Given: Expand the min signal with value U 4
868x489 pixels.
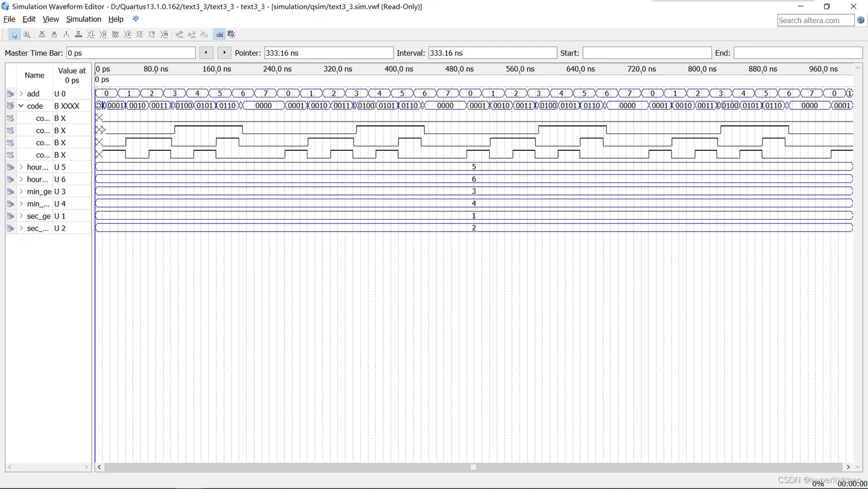Looking at the screenshot, I should coord(21,204).
